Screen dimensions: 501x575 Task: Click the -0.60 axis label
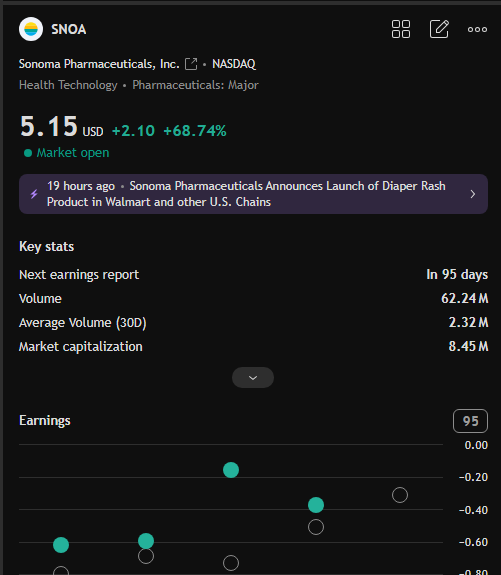(473, 542)
